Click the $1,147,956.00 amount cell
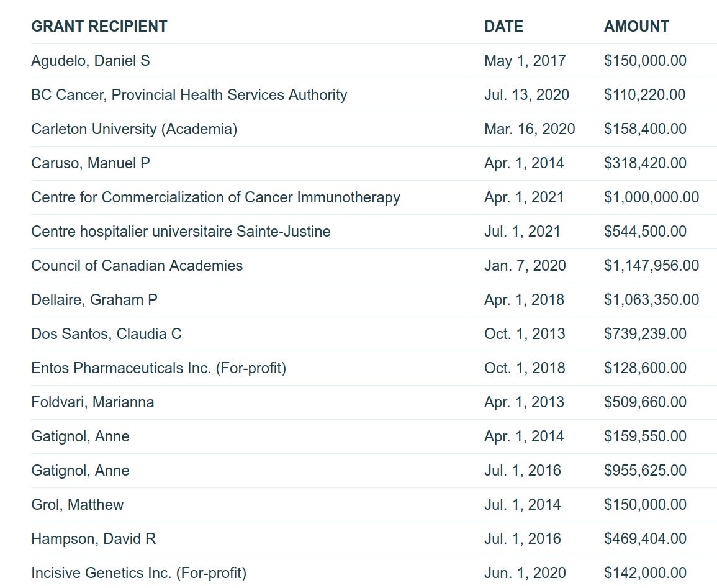This screenshot has height=588, width=717. tap(651, 266)
